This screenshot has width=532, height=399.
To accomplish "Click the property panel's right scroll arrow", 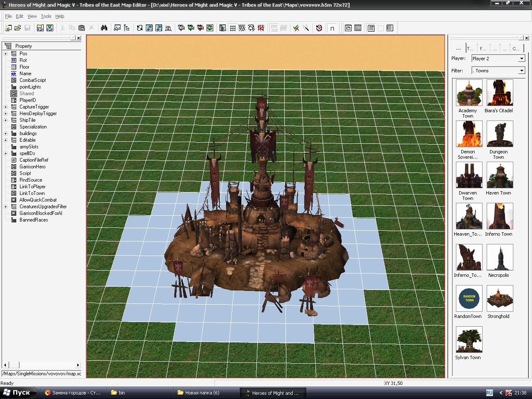I will (x=78, y=365).
